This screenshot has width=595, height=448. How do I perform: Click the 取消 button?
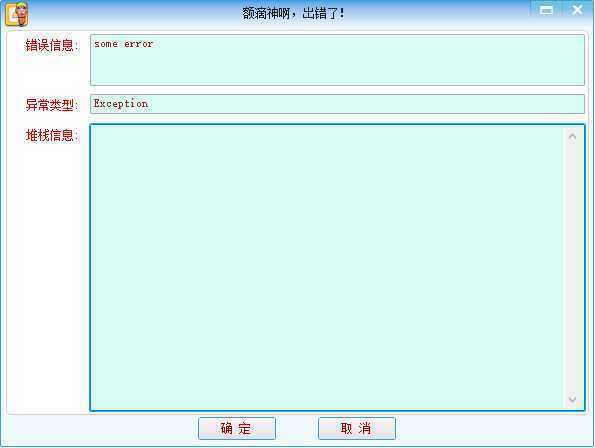tap(357, 428)
